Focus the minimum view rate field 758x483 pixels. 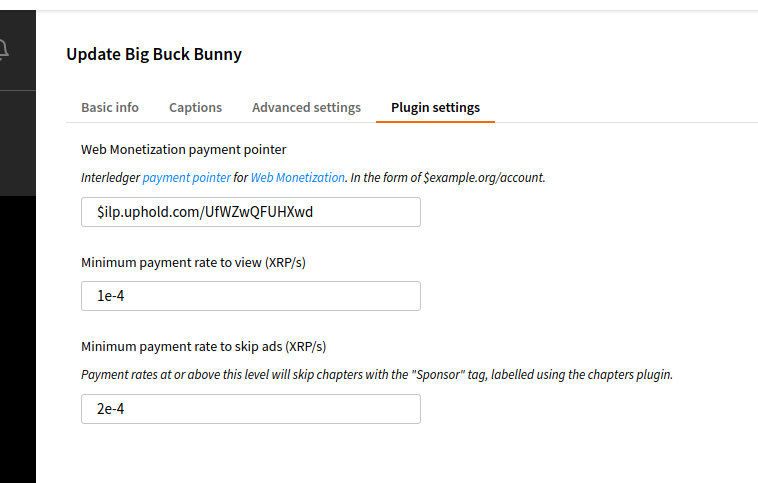pyautogui.click(x=250, y=296)
